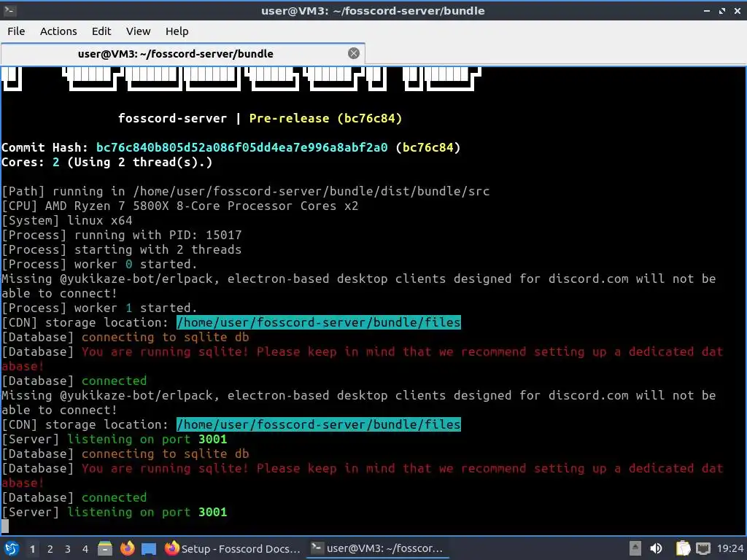Close the terminal tab with its X icon
The width and height of the screenshot is (747, 560).
click(x=354, y=53)
